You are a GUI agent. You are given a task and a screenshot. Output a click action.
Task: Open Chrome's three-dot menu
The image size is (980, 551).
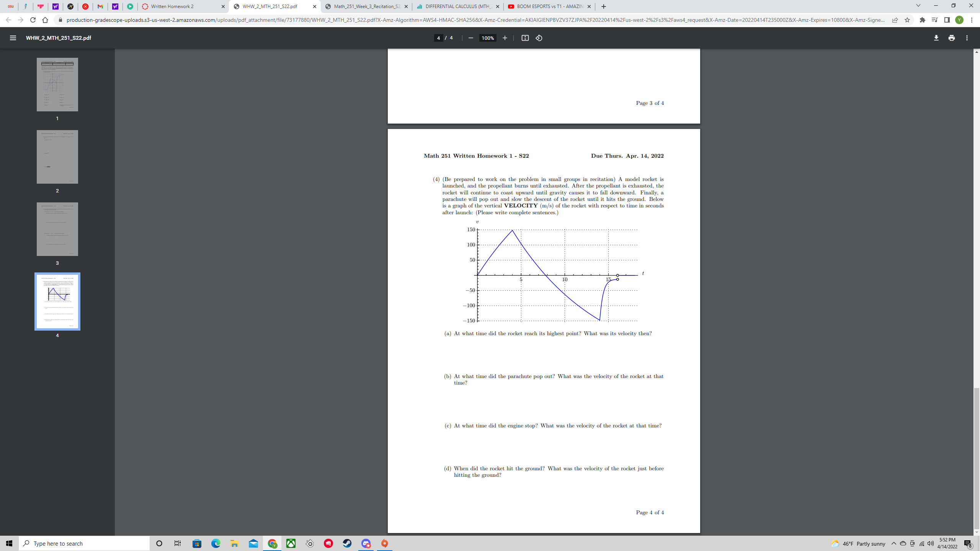click(973, 20)
